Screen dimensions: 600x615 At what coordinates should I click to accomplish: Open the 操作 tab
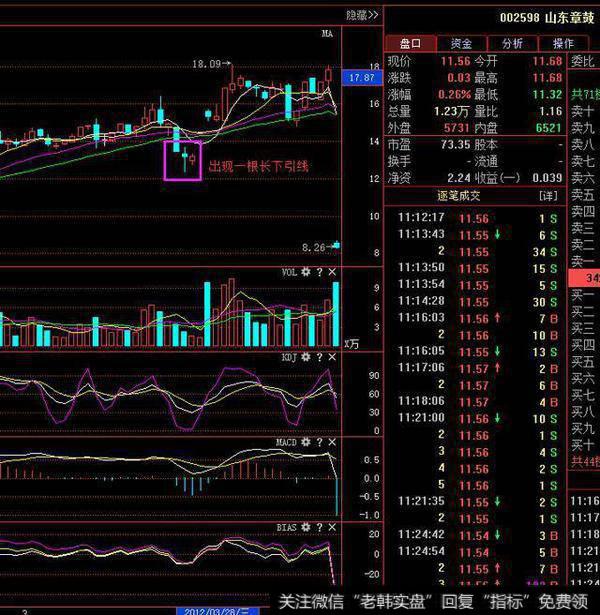(562, 44)
